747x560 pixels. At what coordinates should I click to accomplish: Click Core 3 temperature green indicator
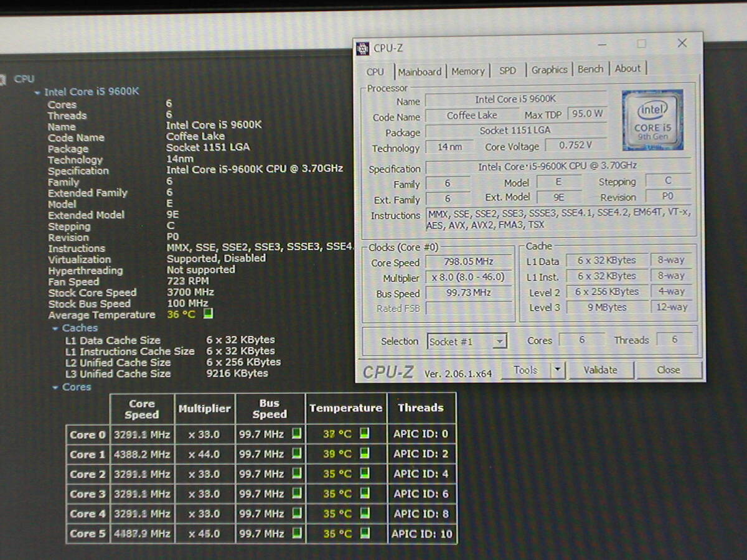(x=364, y=493)
